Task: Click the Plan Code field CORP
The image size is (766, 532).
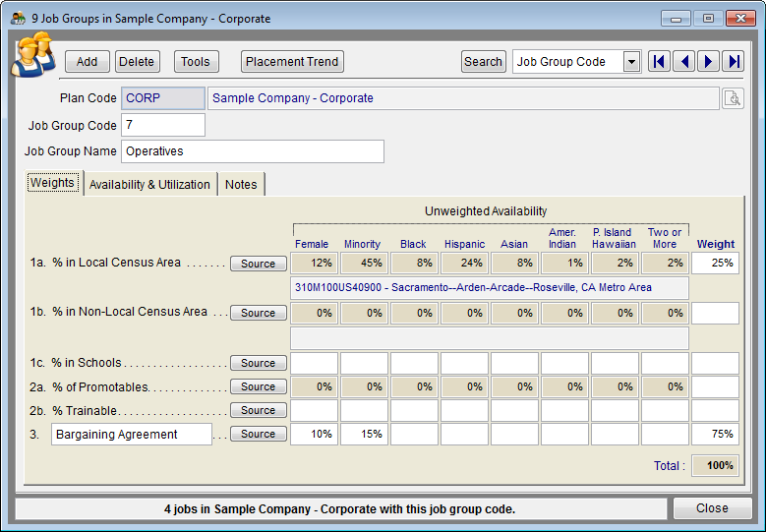Action: (163, 98)
